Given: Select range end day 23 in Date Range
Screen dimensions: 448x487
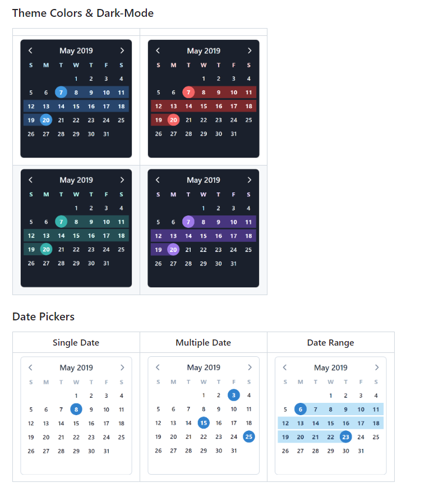Looking at the screenshot, I should tap(346, 437).
